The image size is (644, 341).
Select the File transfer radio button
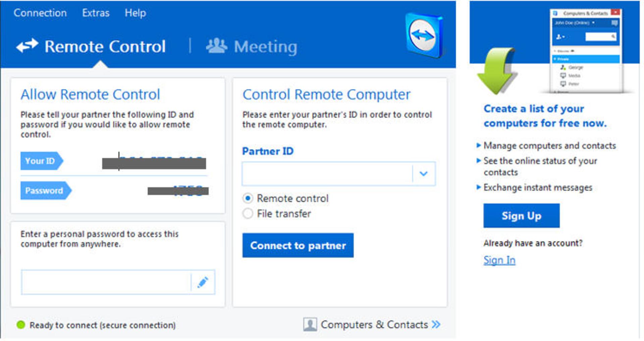tap(248, 213)
